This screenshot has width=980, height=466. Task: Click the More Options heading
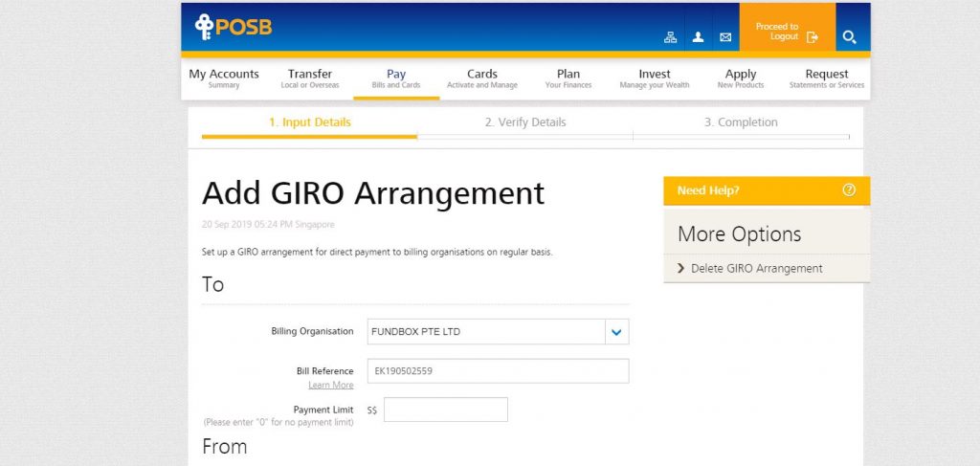(x=740, y=234)
